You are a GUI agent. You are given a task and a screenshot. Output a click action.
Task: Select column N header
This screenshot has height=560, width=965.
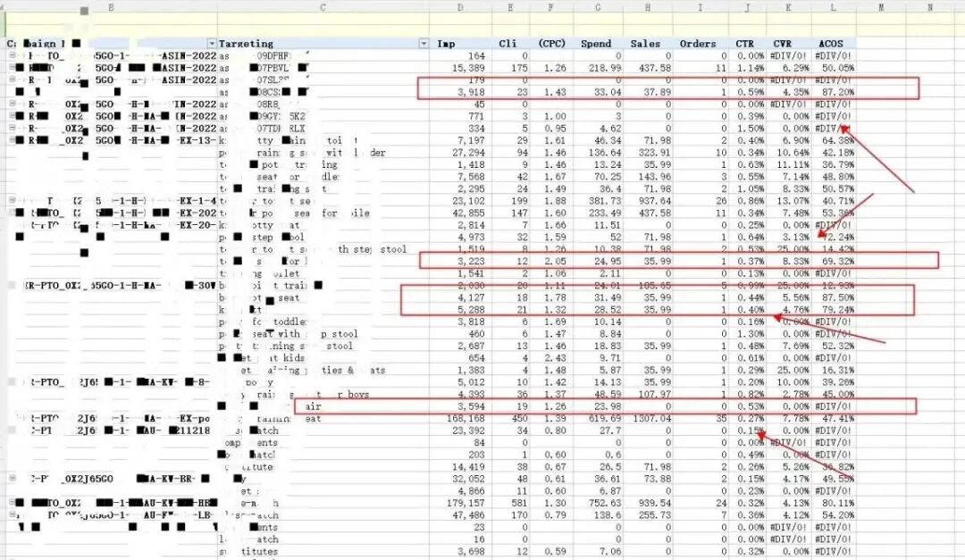(930, 7)
